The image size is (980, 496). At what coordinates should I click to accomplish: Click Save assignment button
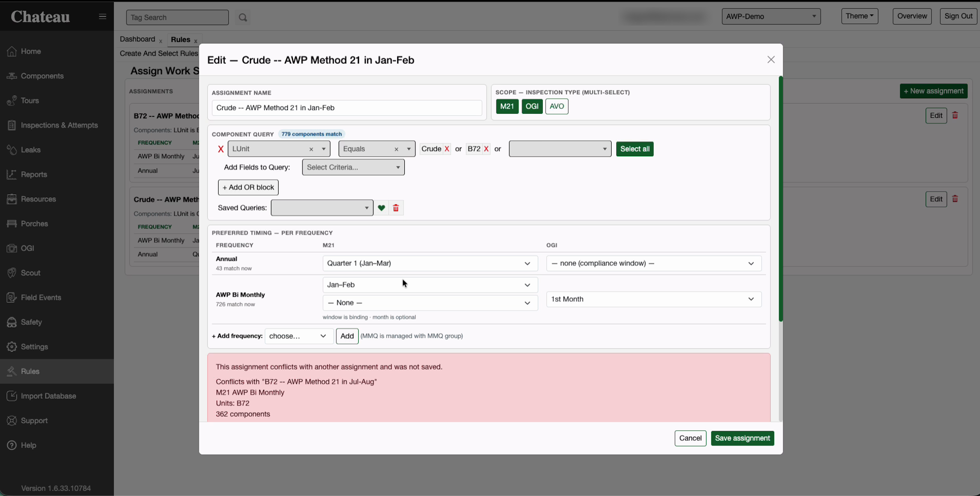tap(742, 438)
